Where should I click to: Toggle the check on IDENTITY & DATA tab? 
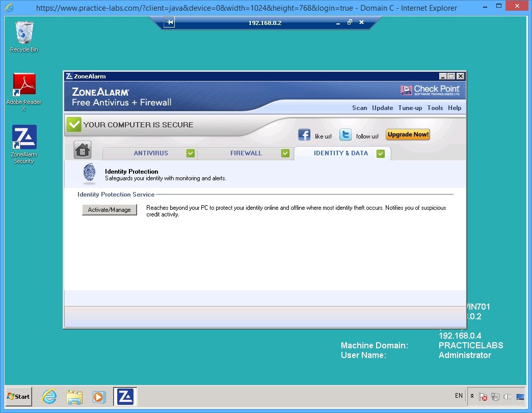381,153
